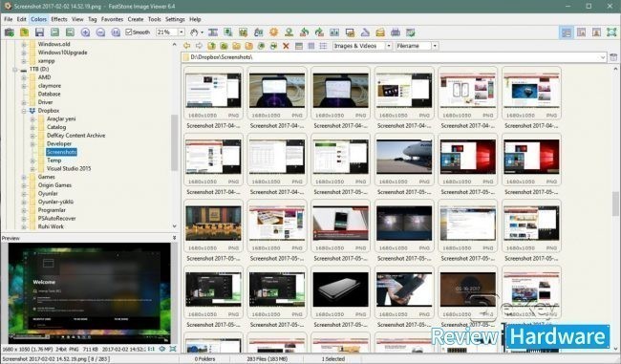Click the clear address history trash icon
Viewport: 621px width, 364px height.
(613, 57)
